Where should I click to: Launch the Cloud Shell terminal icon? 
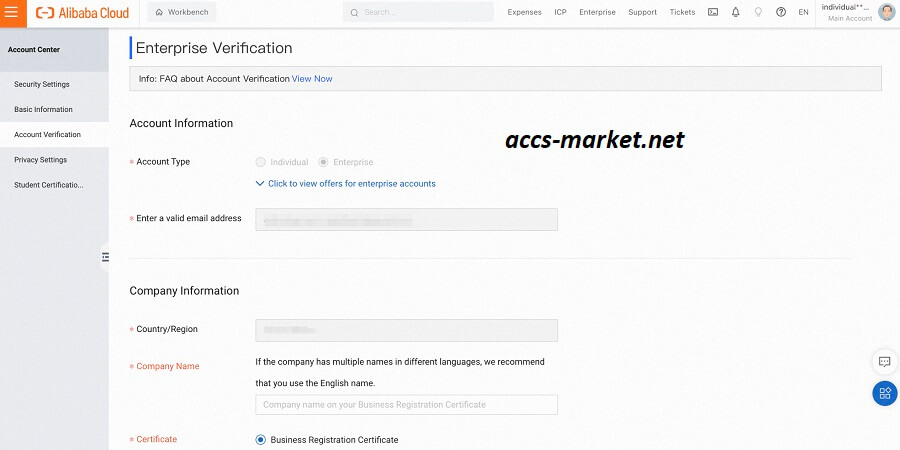(713, 12)
